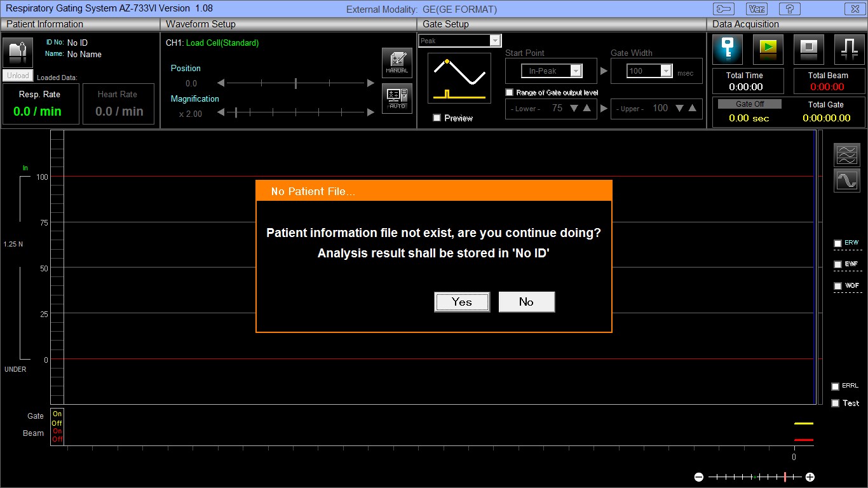
Task: Switch to multi-waveform display icon
Action: (x=847, y=154)
